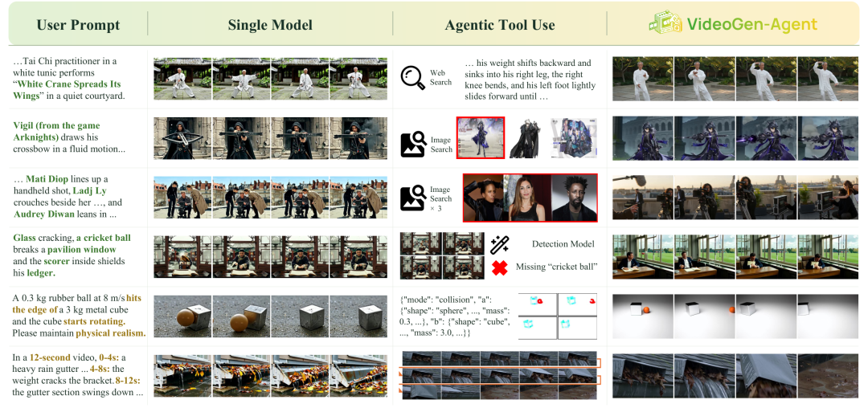The image size is (868, 408).
Task: Open the long-haired woman portrait in the middle
Action: click(527, 198)
